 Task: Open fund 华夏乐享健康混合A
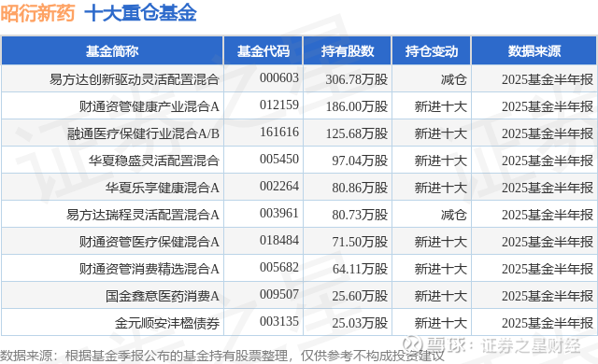[x=163, y=188]
